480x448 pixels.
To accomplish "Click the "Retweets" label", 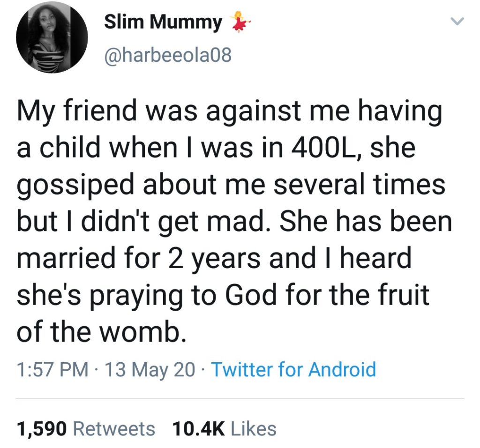I will click(114, 428).
